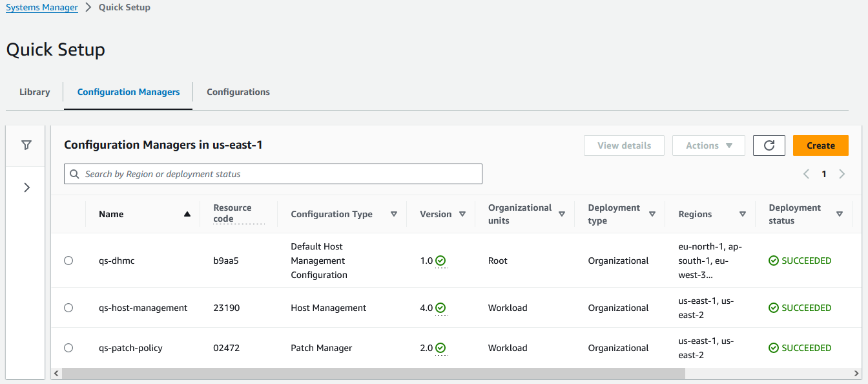Click the search input field
The width and height of the screenshot is (868, 384).
(x=273, y=173)
